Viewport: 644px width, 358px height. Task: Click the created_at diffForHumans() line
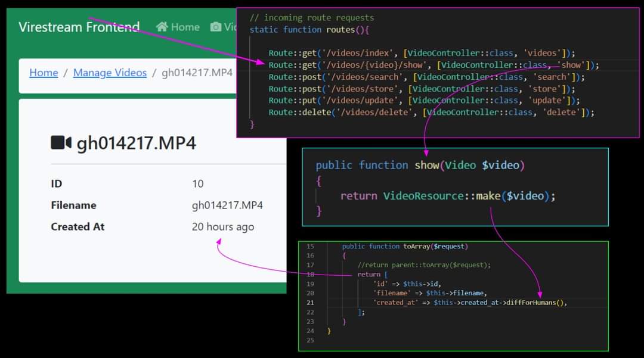click(x=470, y=303)
